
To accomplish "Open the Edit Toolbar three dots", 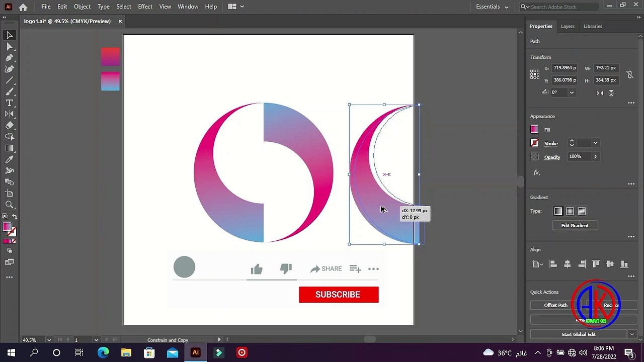I will click(x=10, y=277).
